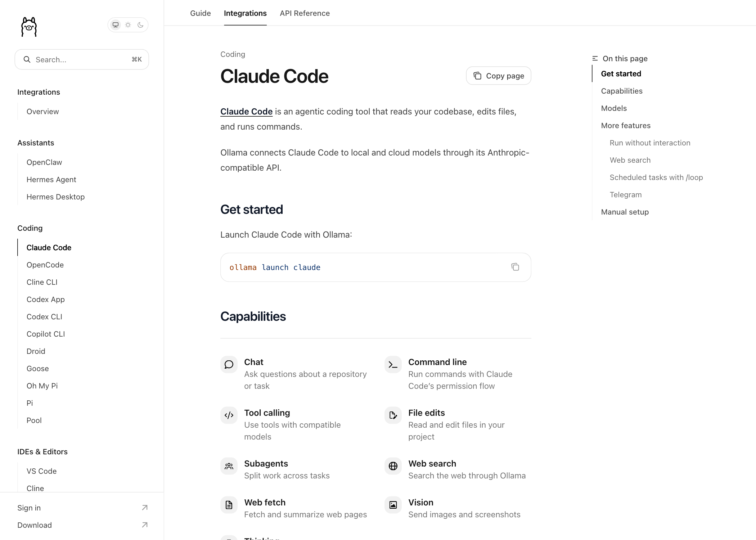This screenshot has height=540, width=756.
Task: Click the File edits capability title
Action: pos(426,413)
